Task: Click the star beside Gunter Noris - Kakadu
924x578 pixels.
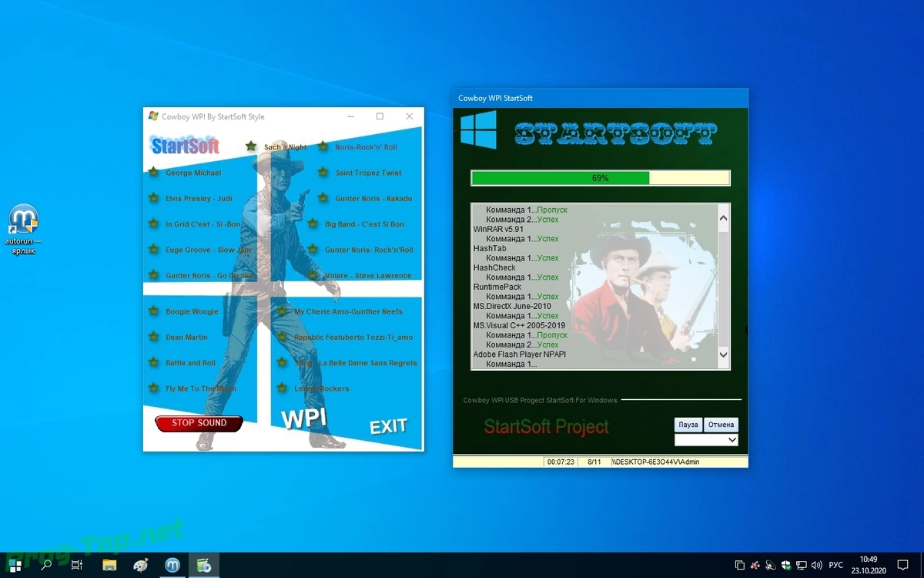Action: [323, 198]
